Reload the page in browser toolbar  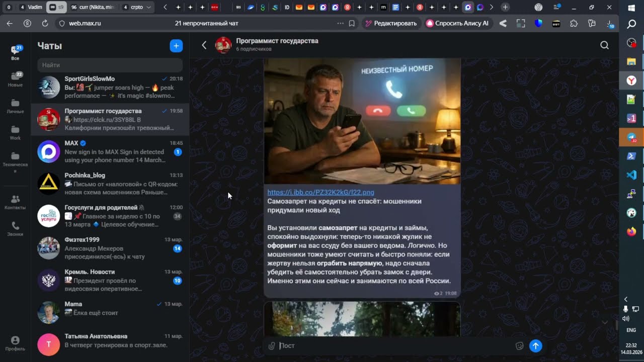pyautogui.click(x=45, y=23)
